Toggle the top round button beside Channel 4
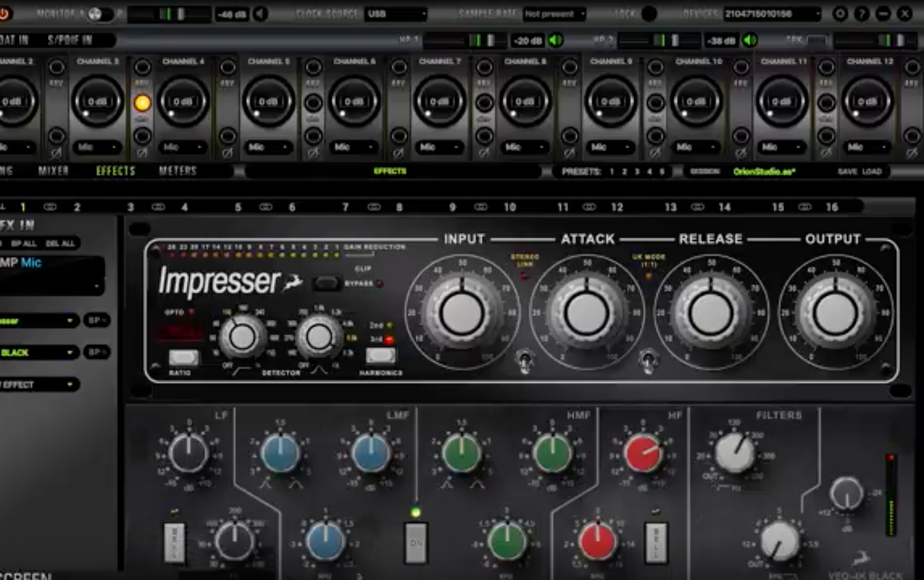 (228, 67)
